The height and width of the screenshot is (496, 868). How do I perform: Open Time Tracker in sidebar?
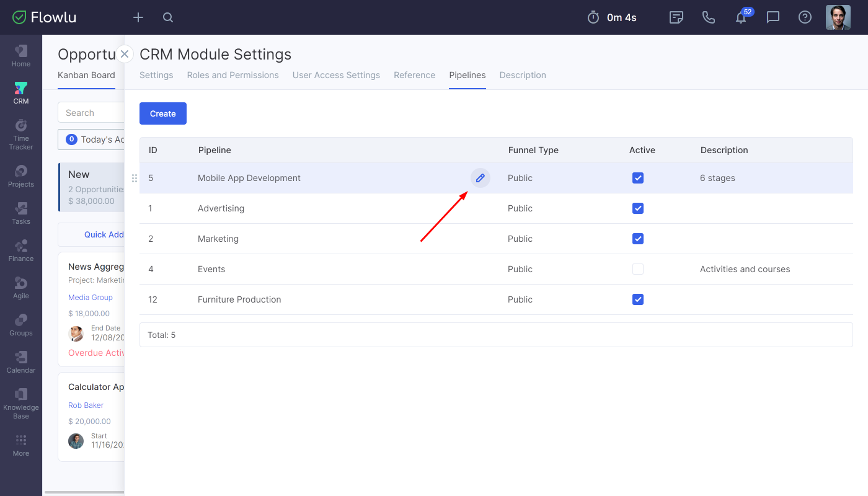pos(21,135)
